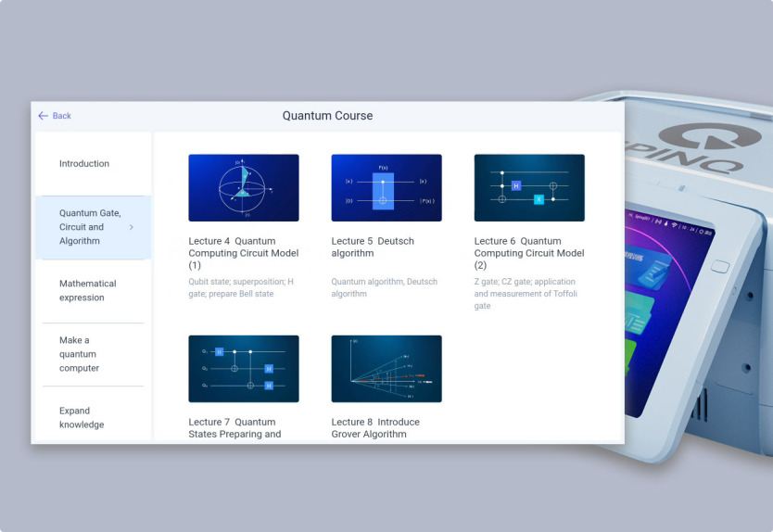Open Lecture 8 Grover graph thumbnail
773x532 pixels.
pos(386,369)
